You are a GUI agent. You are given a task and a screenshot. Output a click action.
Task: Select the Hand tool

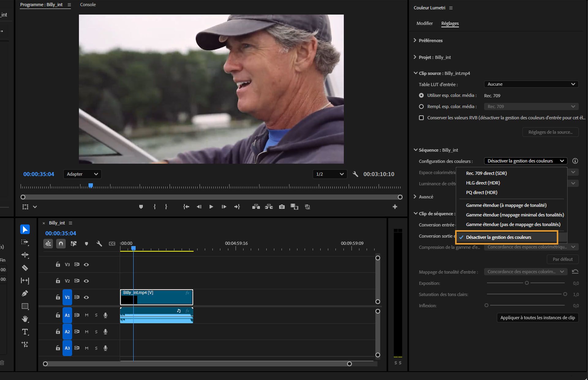[x=25, y=319]
